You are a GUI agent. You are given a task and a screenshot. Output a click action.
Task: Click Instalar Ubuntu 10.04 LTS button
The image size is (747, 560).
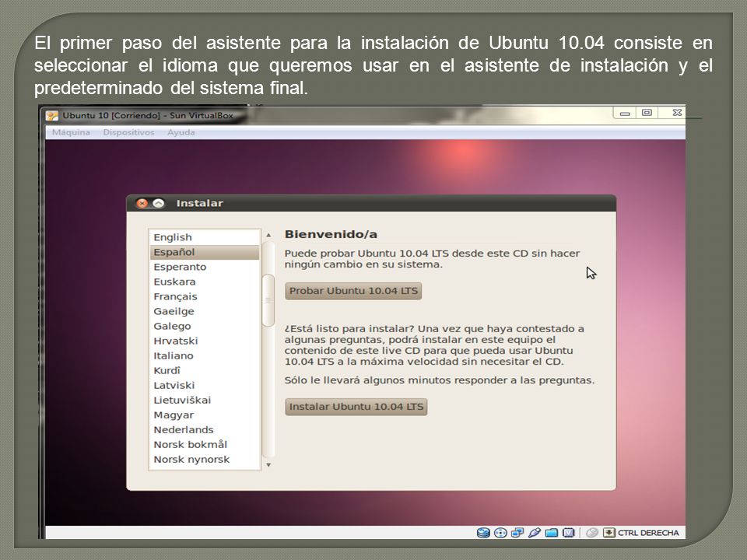click(x=356, y=407)
